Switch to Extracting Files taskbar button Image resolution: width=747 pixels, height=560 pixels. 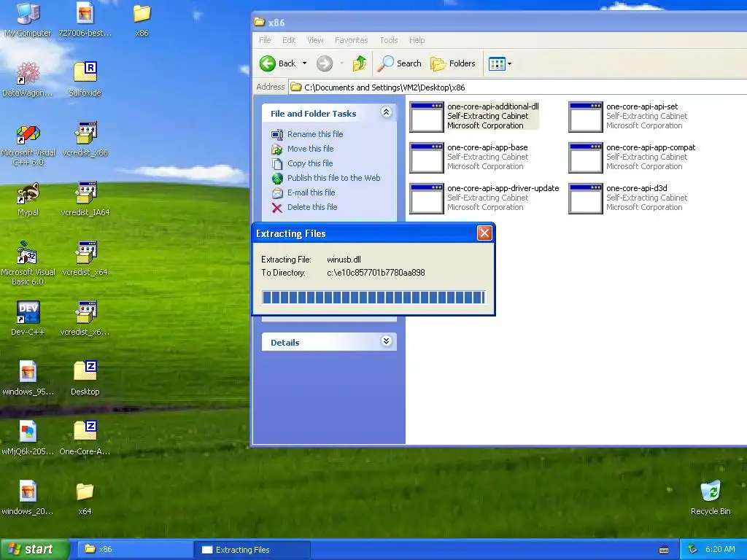pos(252,550)
